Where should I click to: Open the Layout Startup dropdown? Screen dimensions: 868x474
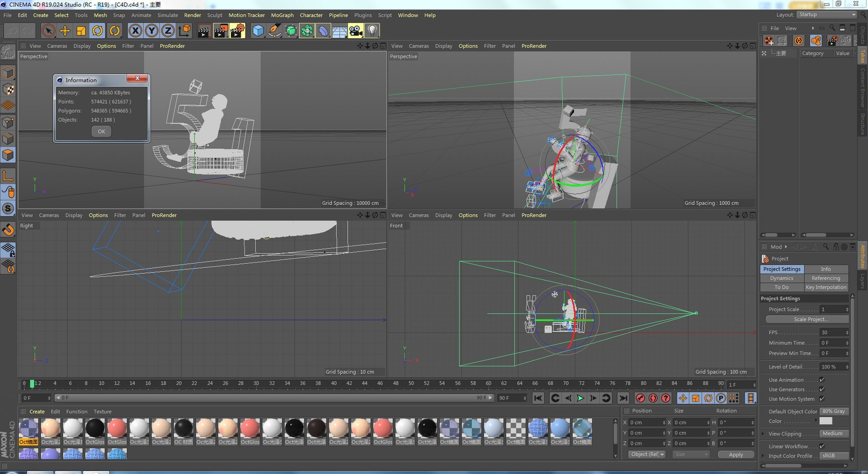pyautogui.click(x=826, y=15)
